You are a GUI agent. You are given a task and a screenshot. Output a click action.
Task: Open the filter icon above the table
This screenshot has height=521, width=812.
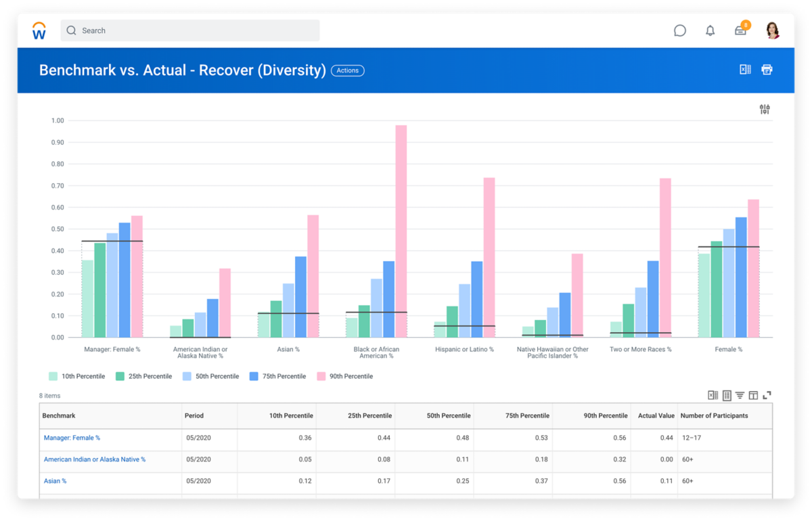click(740, 394)
